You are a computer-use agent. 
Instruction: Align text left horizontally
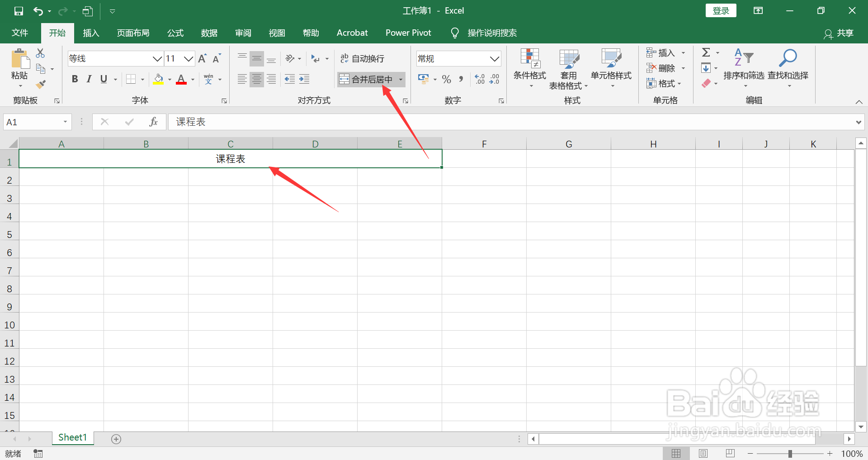[242, 79]
